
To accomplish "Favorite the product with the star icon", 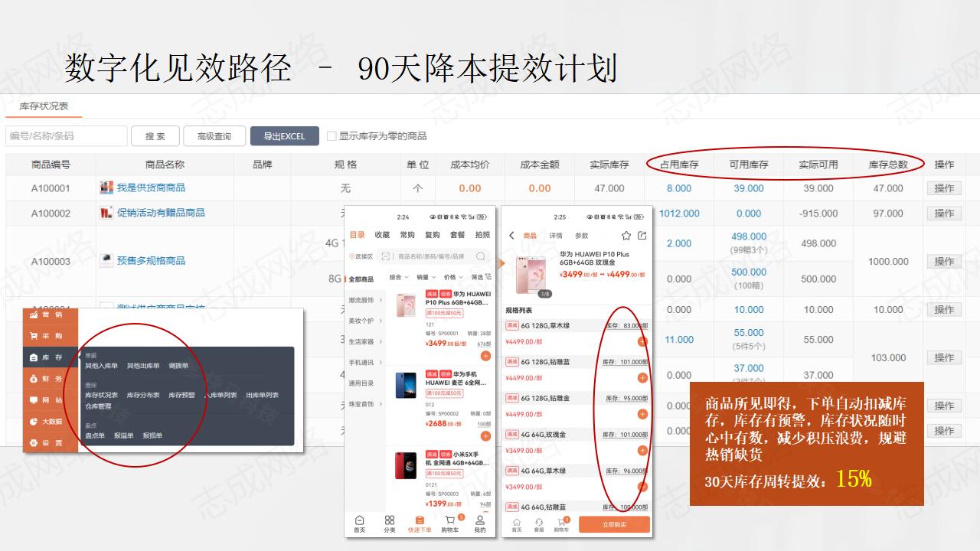I will pos(626,236).
